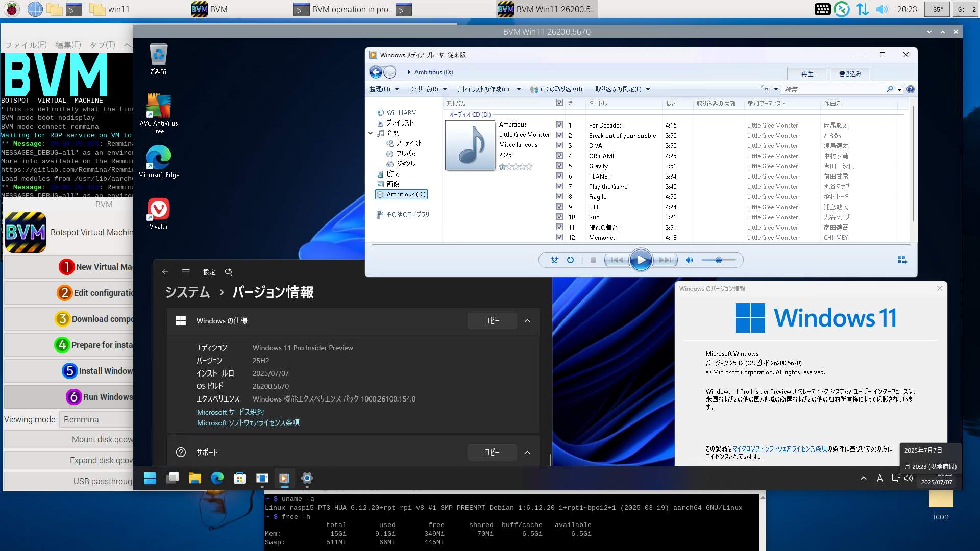Viewport: 980px width, 551px height.
Task: Open Microsoft サービス規約 link
Action: tap(230, 412)
